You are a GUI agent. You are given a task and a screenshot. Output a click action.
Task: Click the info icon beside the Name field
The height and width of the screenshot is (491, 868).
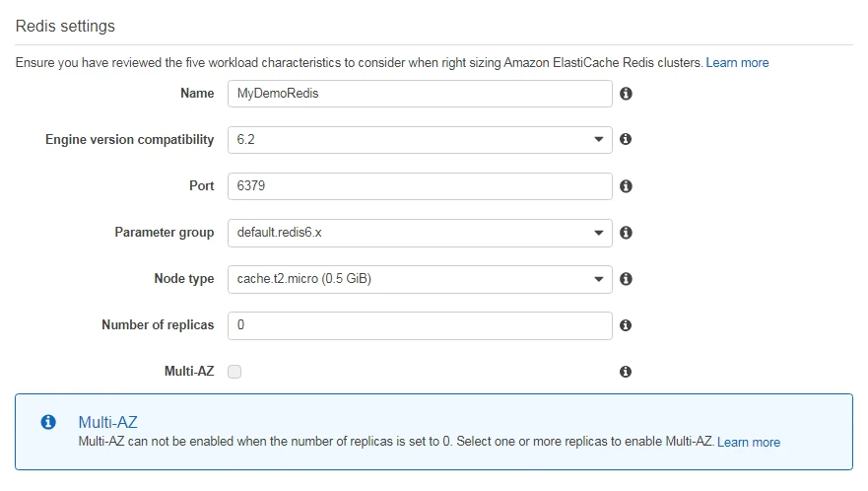click(x=626, y=94)
